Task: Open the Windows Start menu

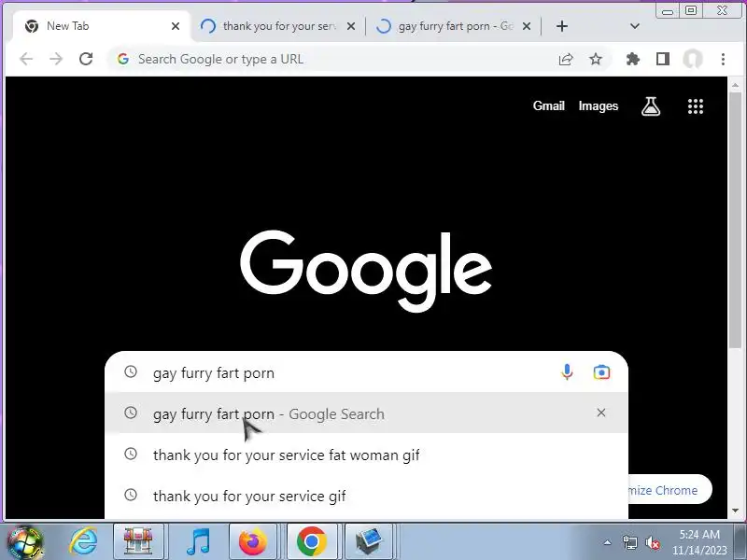Action: point(24,542)
